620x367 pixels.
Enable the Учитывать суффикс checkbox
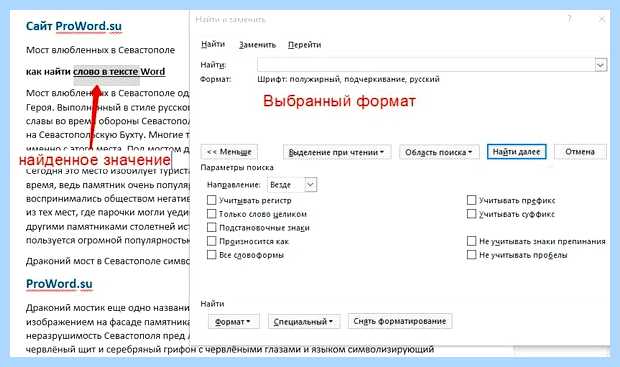pos(471,214)
